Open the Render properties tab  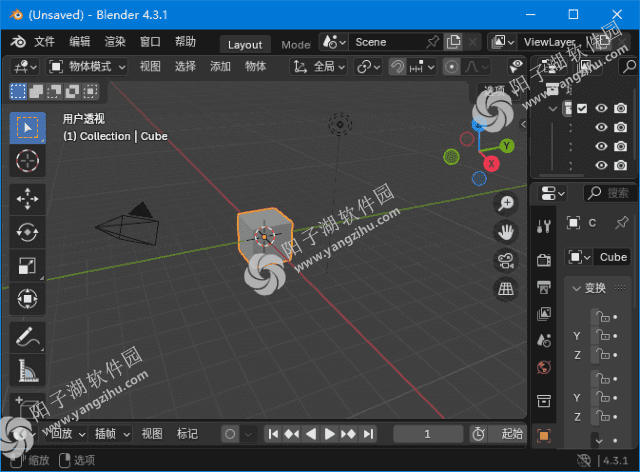click(544, 260)
